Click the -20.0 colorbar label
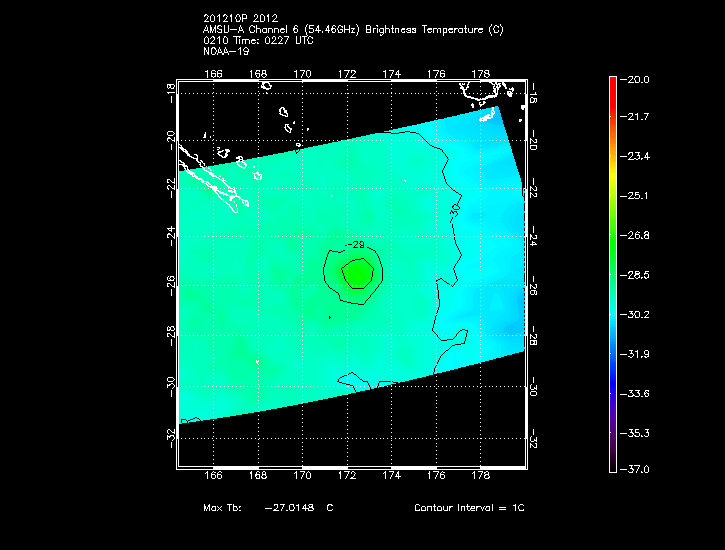Image resolution: width=725 pixels, height=550 pixels. click(634, 79)
